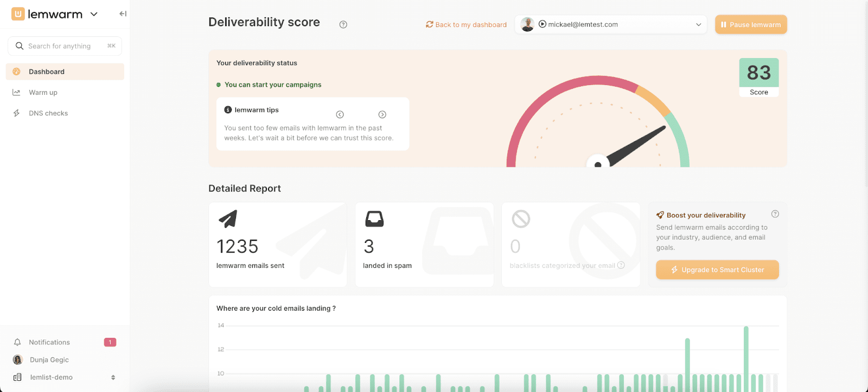Click the DNS checks lightning icon

coord(17,113)
